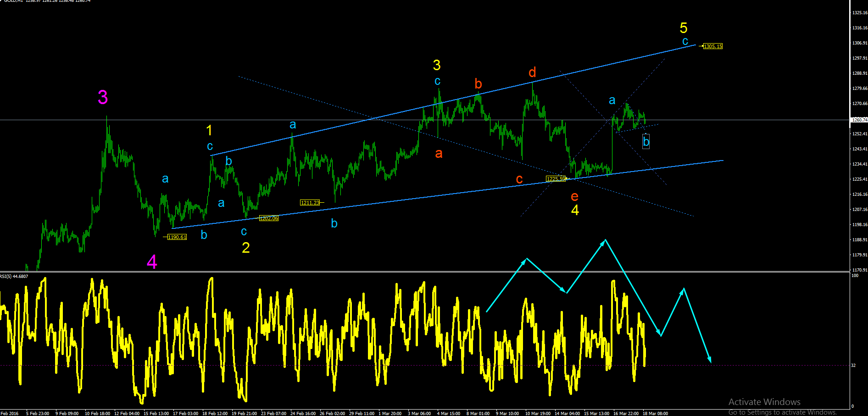Select the red wave a label
Image resolution: width=868 pixels, height=416 pixels.
pos(439,154)
